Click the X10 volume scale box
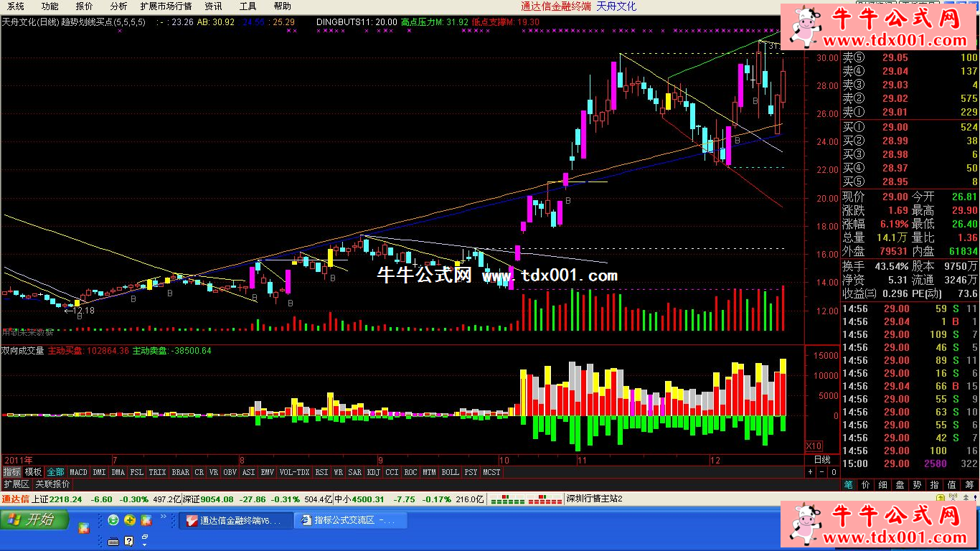Image resolution: width=980 pixels, height=551 pixels. (814, 446)
